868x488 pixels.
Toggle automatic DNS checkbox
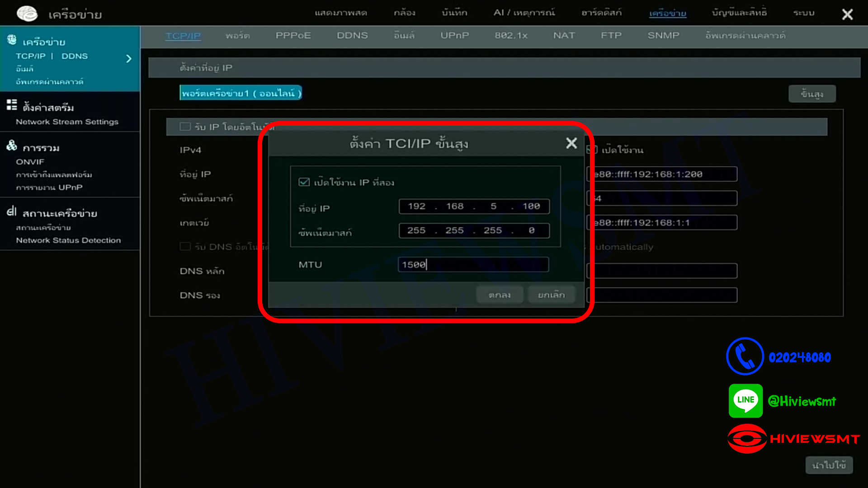(x=185, y=246)
